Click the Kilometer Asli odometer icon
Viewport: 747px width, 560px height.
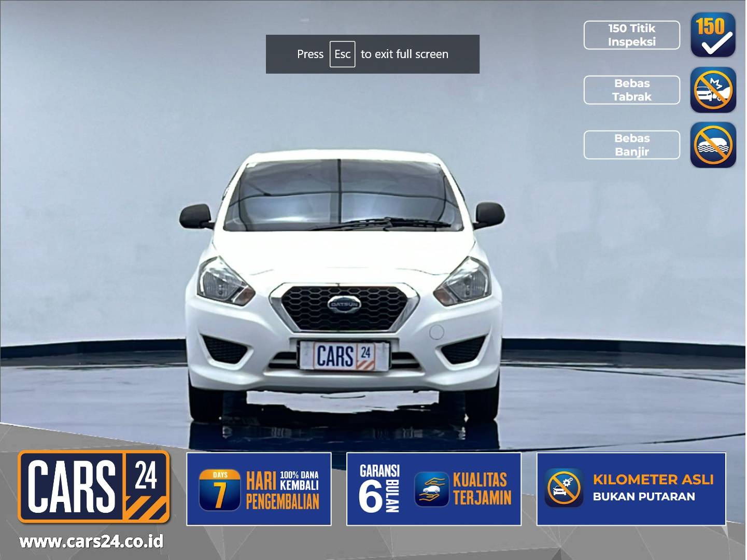[x=564, y=488]
